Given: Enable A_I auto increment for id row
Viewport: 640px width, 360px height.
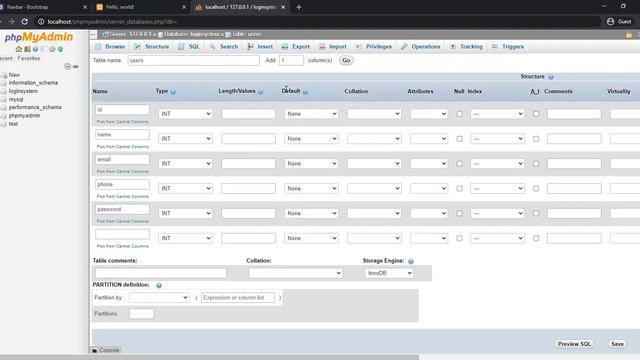Looking at the screenshot, I should 536,114.
